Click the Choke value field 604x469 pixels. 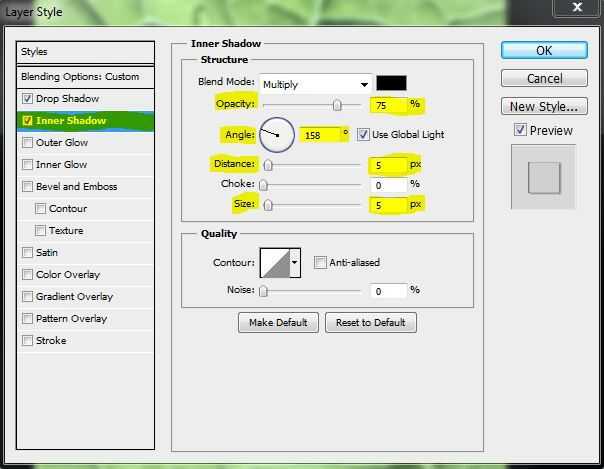pyautogui.click(x=388, y=185)
